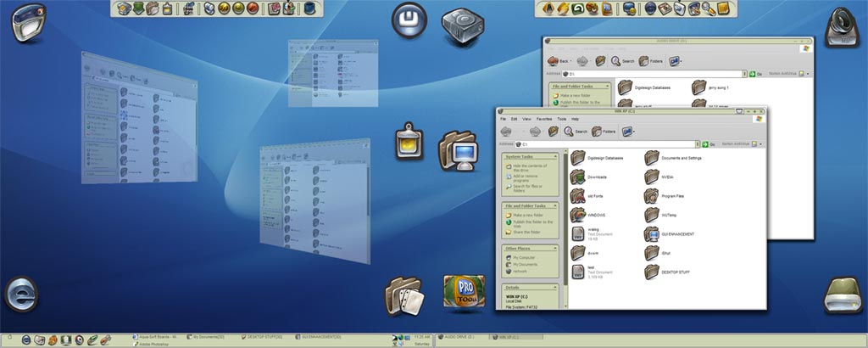The height and width of the screenshot is (348, 868).
Task: Click Share this folder link
Action: coord(522,233)
